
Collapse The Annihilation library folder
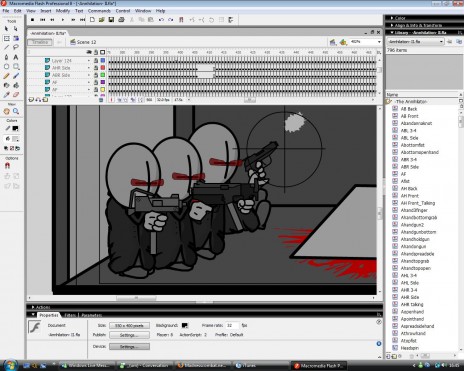(x=389, y=101)
